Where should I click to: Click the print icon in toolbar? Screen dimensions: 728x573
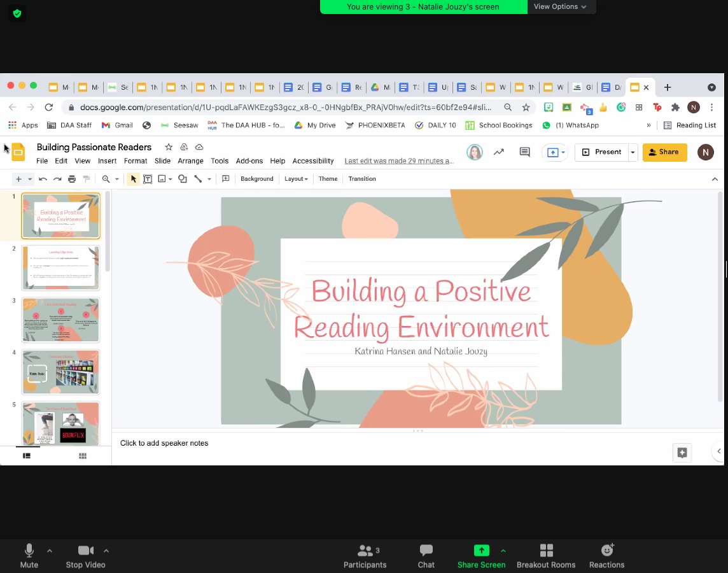pos(72,179)
